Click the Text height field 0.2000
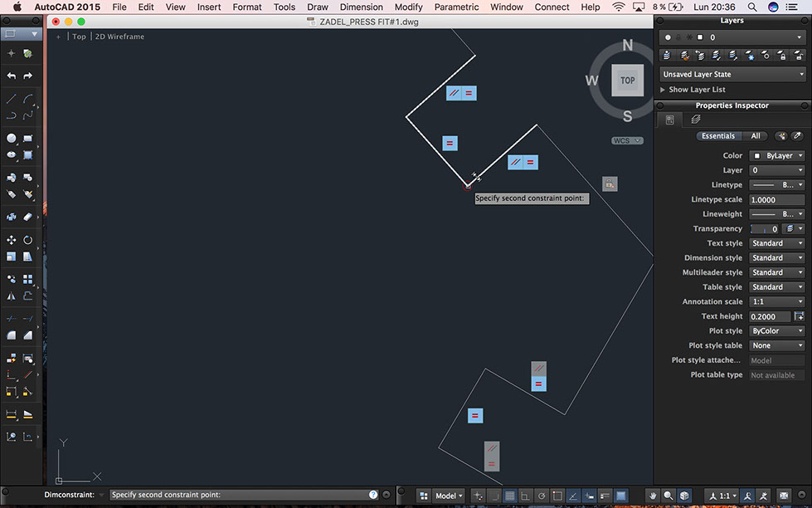Viewport: 812px width, 508px height. pos(770,316)
